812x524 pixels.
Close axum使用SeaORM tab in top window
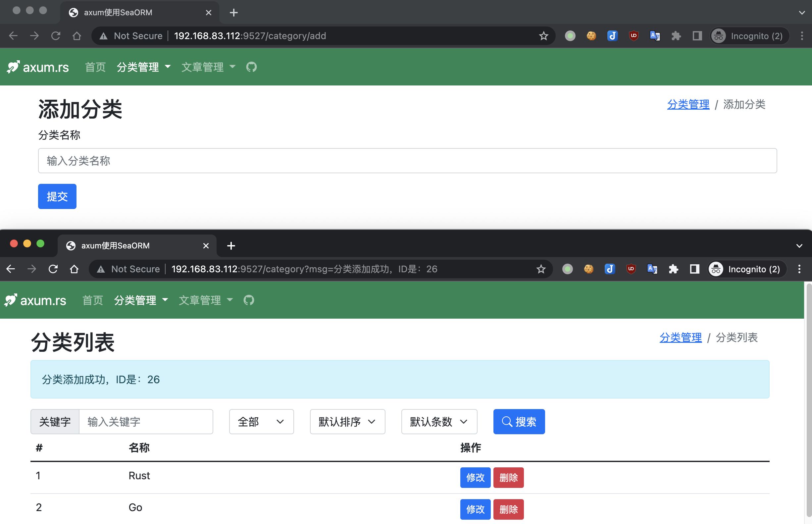click(209, 13)
